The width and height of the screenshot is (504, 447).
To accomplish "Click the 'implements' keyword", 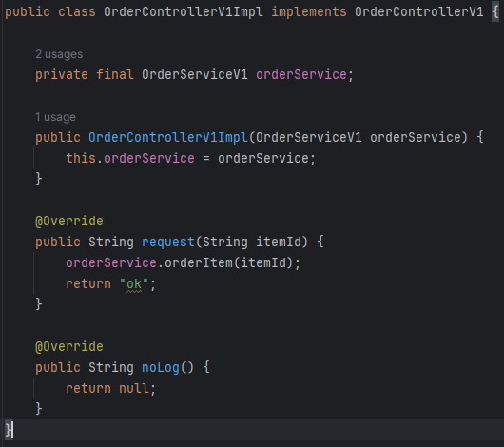I will point(309,12).
